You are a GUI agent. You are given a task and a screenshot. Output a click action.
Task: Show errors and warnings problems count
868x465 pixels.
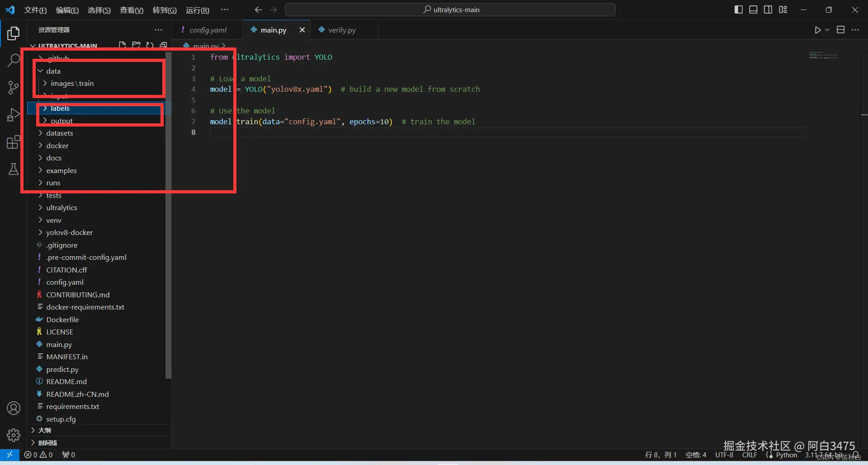click(38, 455)
